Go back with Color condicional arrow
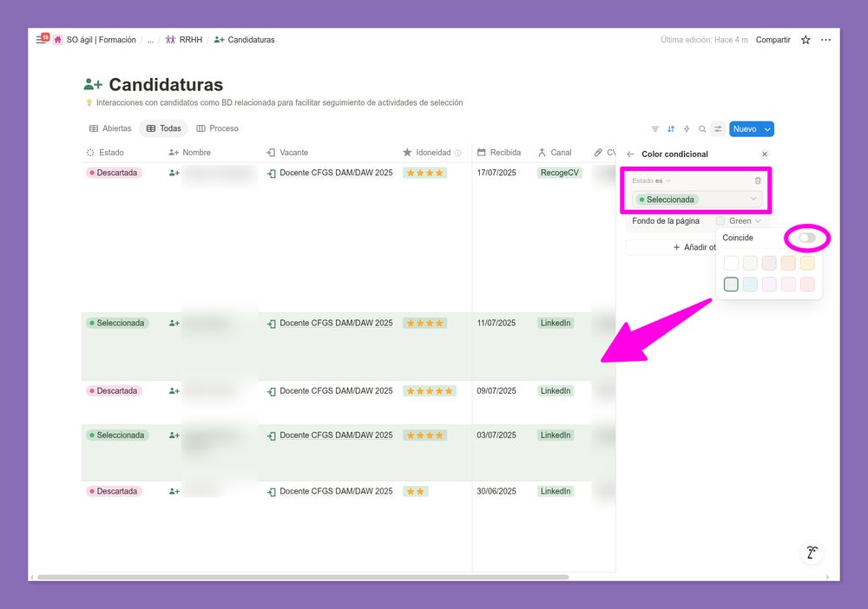The height and width of the screenshot is (609, 868). 630,154
